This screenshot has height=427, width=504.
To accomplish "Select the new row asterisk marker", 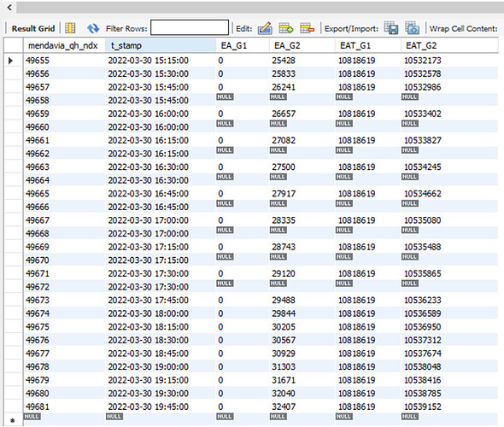I will pos(13,420).
